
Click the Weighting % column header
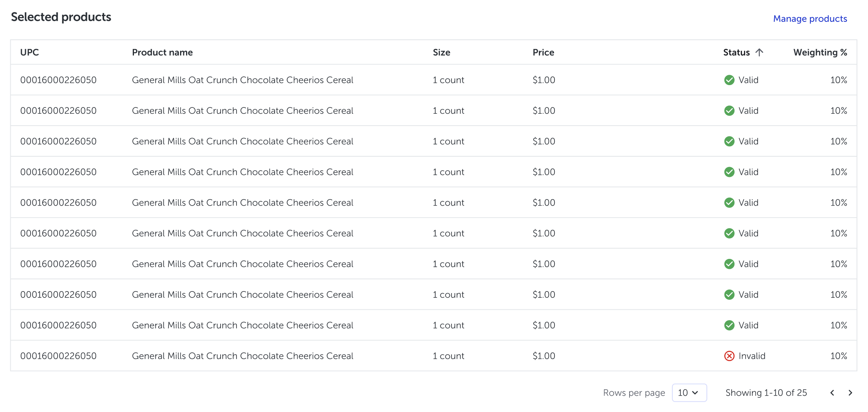820,52
